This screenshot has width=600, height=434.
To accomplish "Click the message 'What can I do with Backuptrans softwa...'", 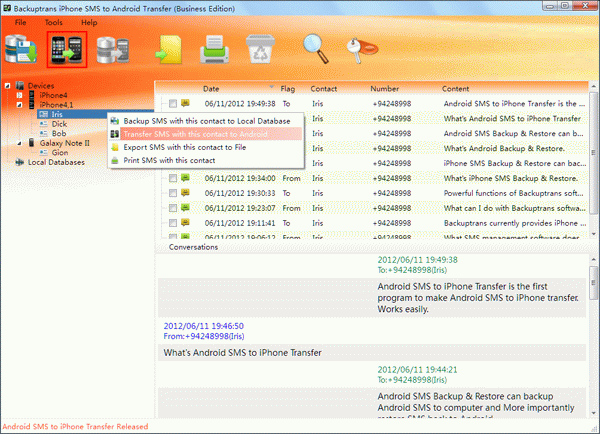I will (514, 208).
